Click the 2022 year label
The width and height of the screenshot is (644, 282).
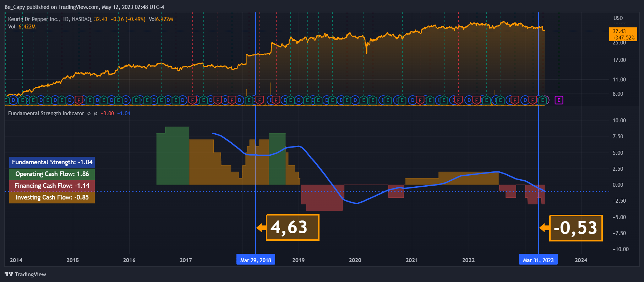[x=468, y=260]
